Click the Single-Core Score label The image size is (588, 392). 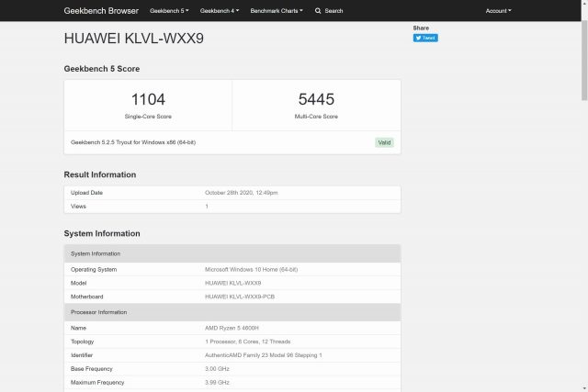tap(148, 117)
